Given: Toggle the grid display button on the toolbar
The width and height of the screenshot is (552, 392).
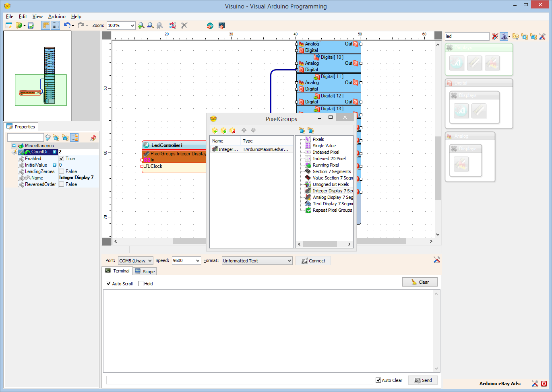Looking at the screenshot, I should [x=55, y=25].
